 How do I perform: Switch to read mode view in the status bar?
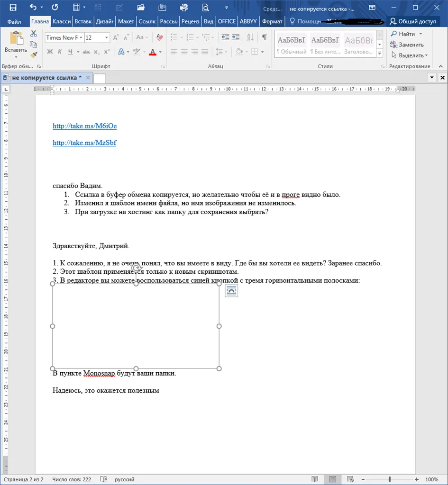coord(315,479)
